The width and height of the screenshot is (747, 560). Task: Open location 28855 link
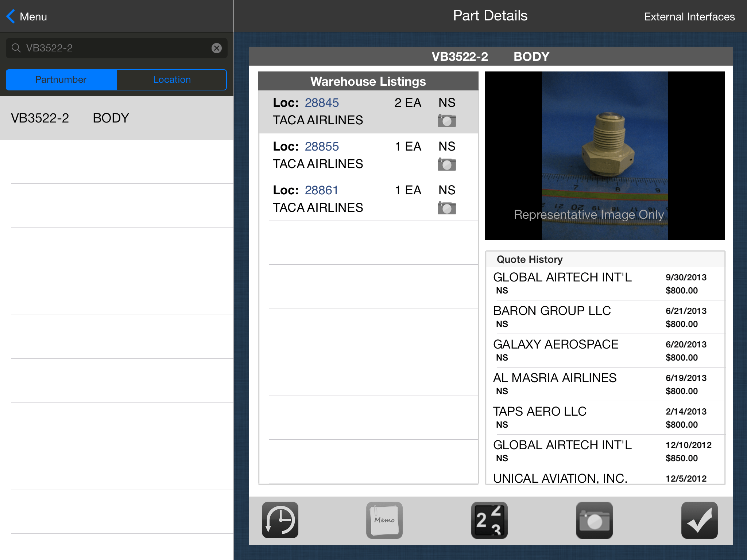pos(322,147)
